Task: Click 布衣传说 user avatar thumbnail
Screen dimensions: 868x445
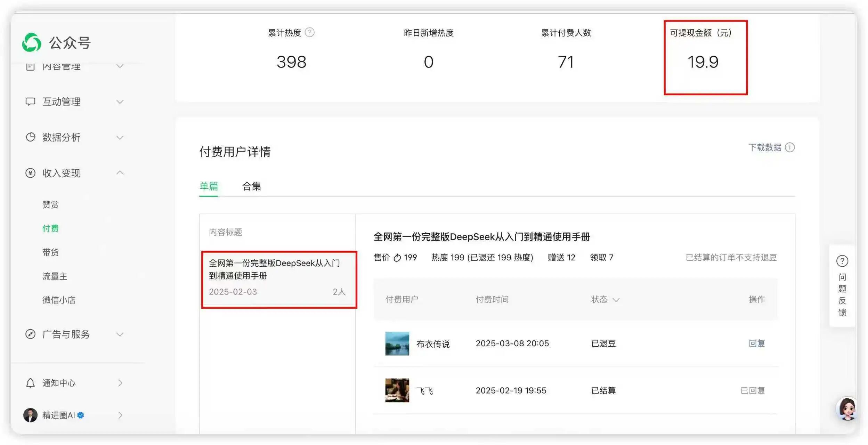Action: point(397,343)
